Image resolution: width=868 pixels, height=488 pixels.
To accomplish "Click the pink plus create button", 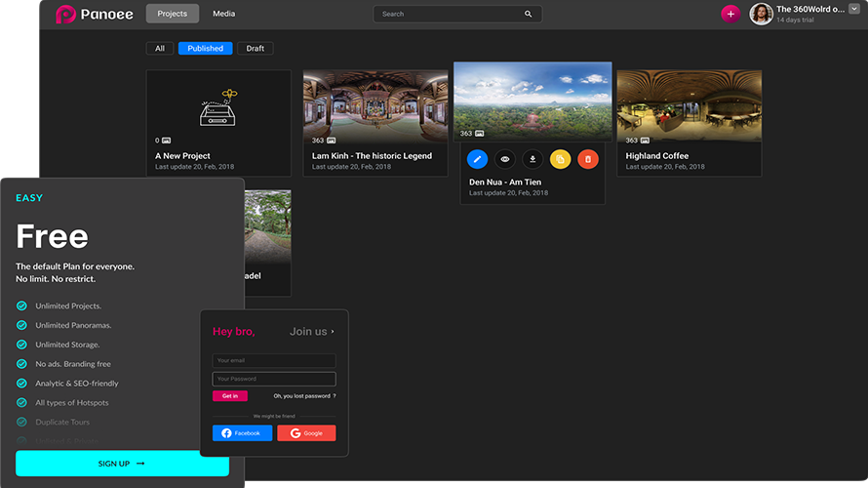I will [730, 14].
